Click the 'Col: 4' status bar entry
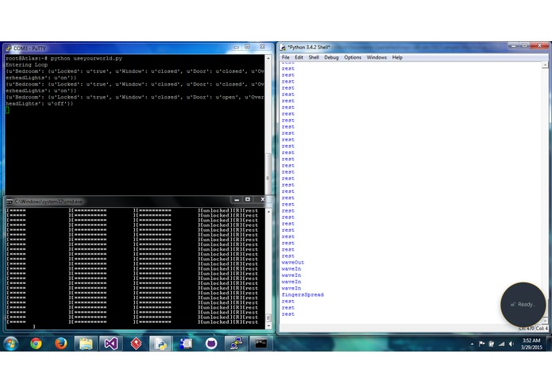Image resolution: width=552 pixels, height=392 pixels. click(x=542, y=329)
